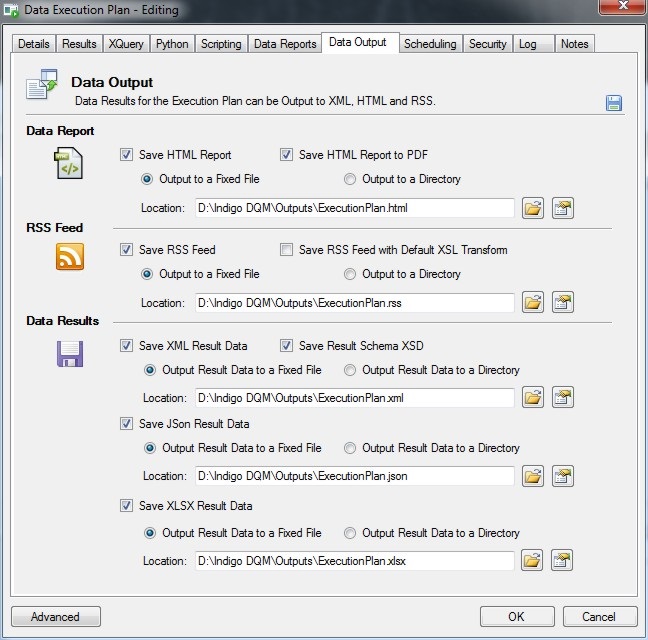Browse folder for RSS feed location
The width and height of the screenshot is (648, 640).
tap(532, 302)
